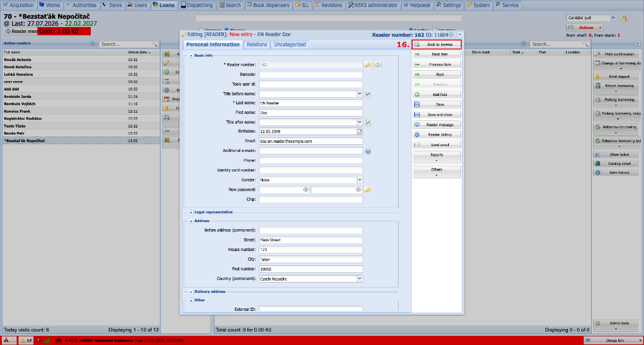Click the magnifier icon in right panel search
The width and height of the screenshot is (644, 345).
tap(586, 44)
